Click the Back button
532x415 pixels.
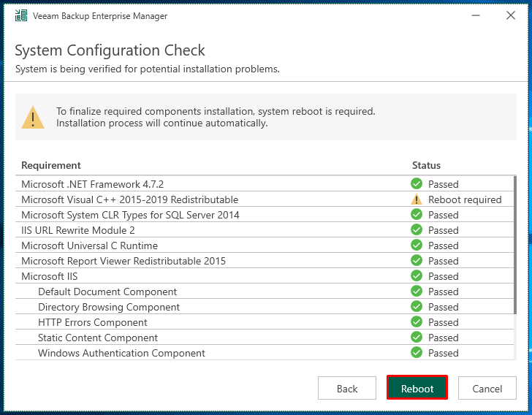click(346, 388)
